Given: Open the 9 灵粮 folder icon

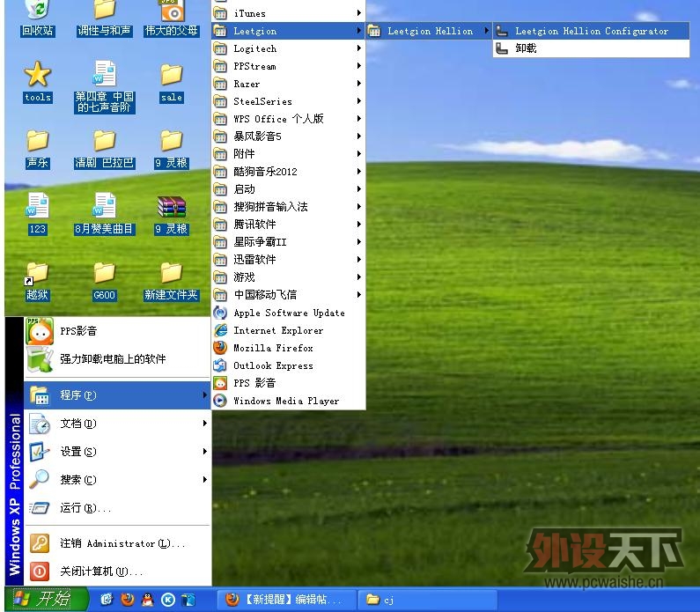Looking at the screenshot, I should (x=172, y=150).
